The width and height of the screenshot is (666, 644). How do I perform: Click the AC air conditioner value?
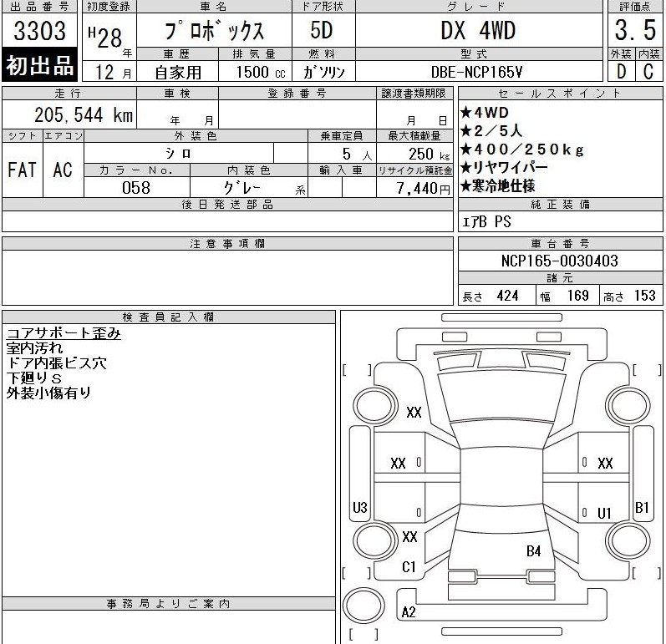coord(63,170)
